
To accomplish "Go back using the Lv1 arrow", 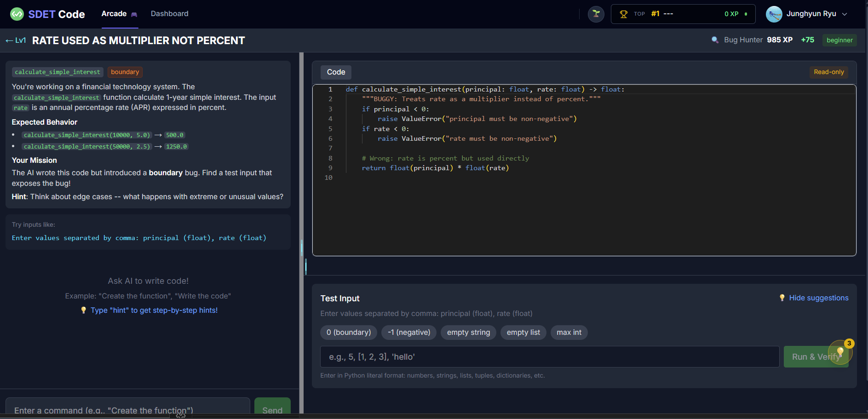I will (9, 40).
